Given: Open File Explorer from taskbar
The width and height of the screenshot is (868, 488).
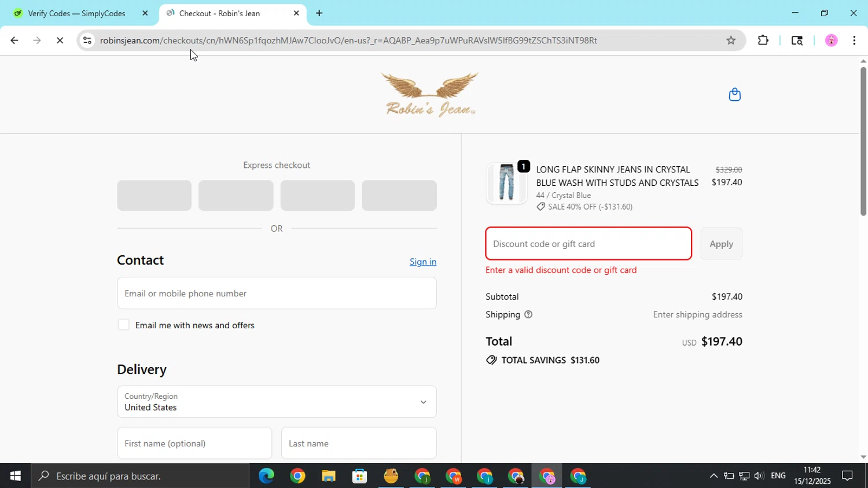Looking at the screenshot, I should 329,476.
